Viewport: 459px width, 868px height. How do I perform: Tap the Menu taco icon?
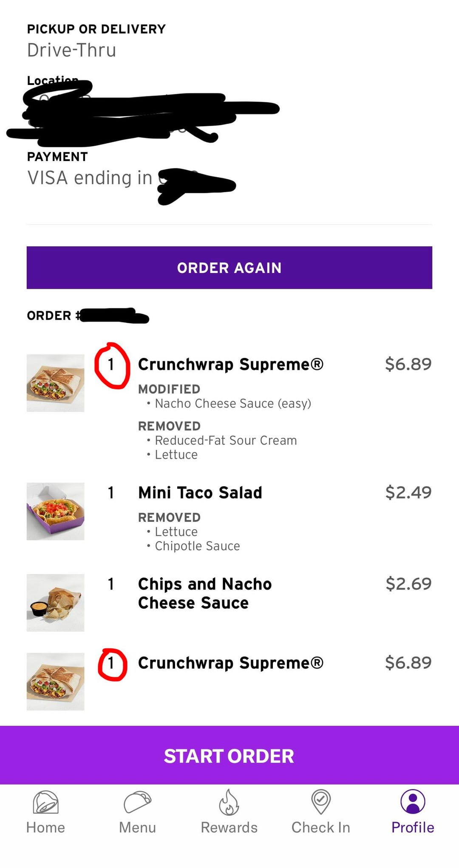tap(137, 802)
